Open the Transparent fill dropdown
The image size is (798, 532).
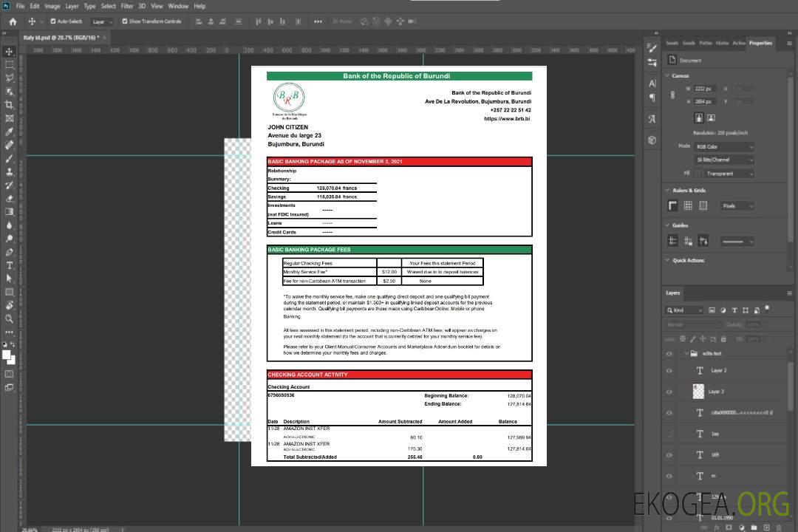click(729, 174)
